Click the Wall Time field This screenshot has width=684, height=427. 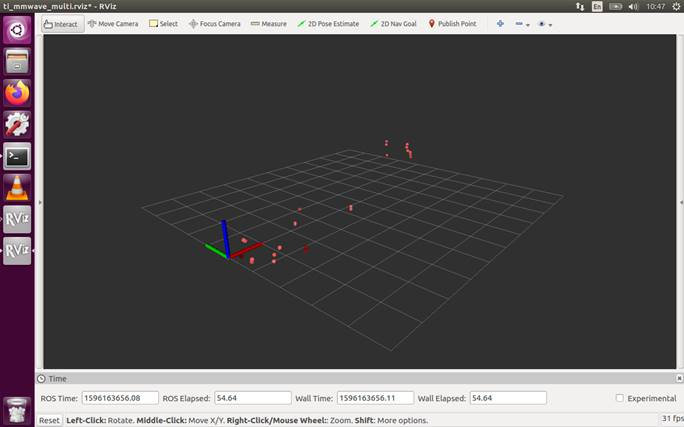pyautogui.click(x=375, y=398)
